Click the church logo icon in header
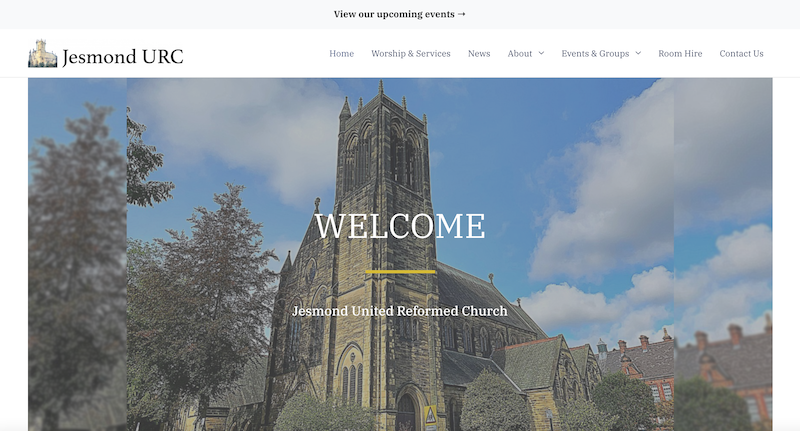The width and height of the screenshot is (800, 431). click(43, 54)
